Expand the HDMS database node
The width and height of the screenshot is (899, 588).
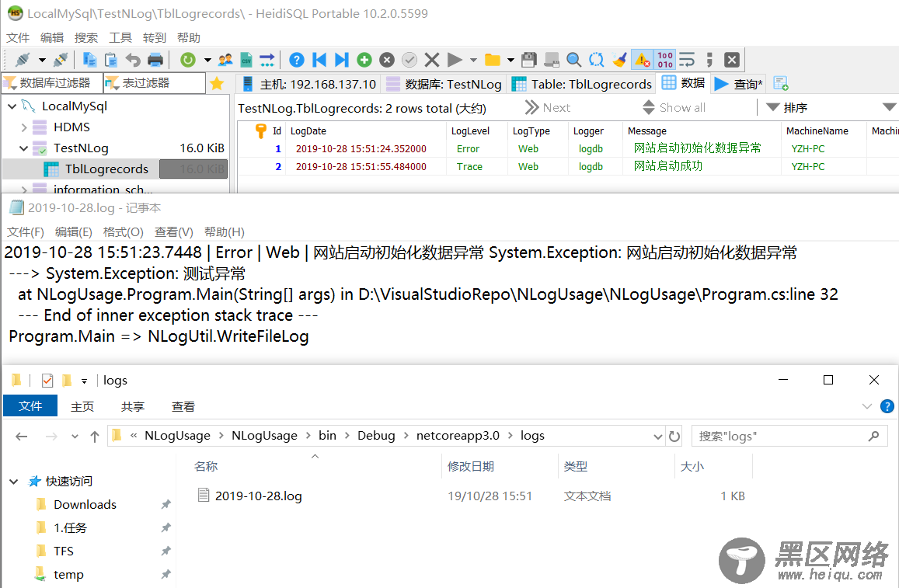coord(23,127)
